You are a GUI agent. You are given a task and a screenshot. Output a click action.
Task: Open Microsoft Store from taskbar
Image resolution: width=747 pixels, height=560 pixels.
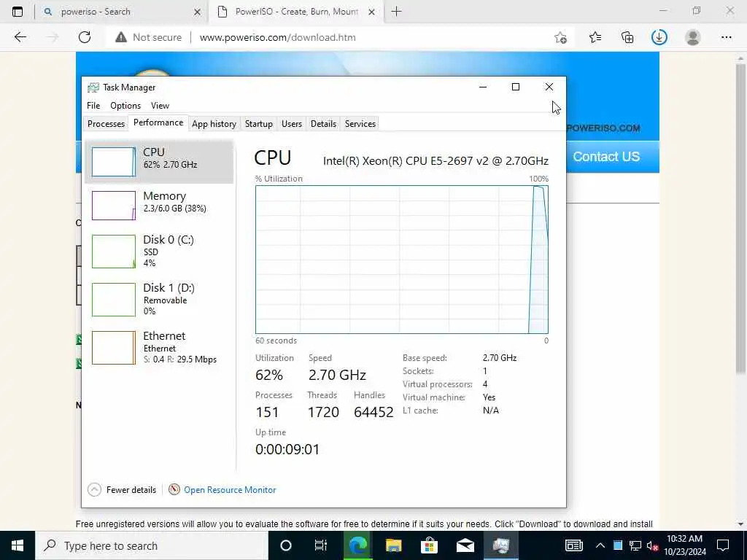tap(429, 545)
